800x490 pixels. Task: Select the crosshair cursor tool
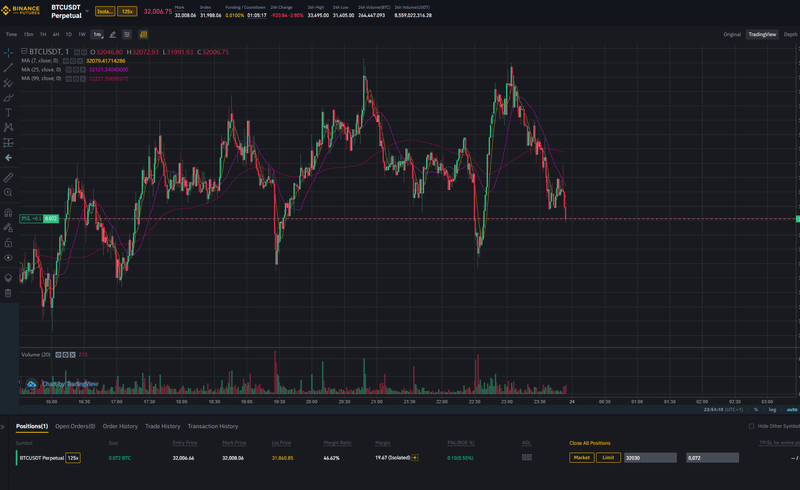pos(8,53)
